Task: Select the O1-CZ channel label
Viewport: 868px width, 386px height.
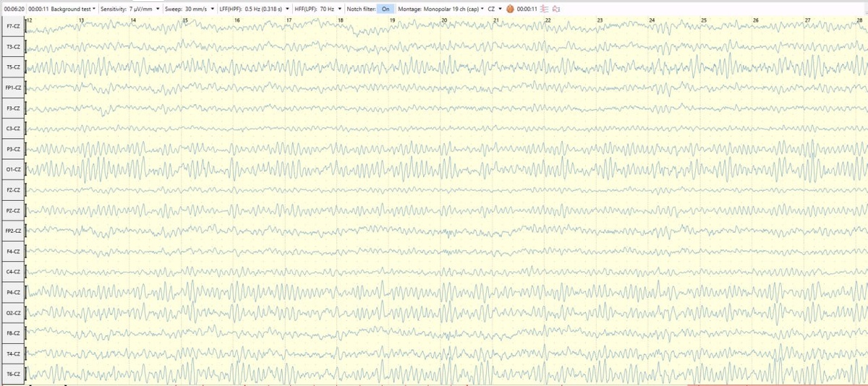Action: coord(13,169)
